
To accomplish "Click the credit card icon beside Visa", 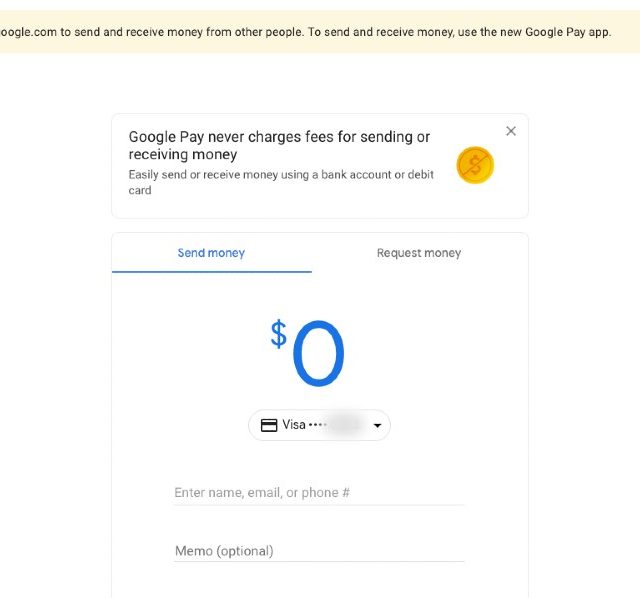I will click(x=269, y=425).
